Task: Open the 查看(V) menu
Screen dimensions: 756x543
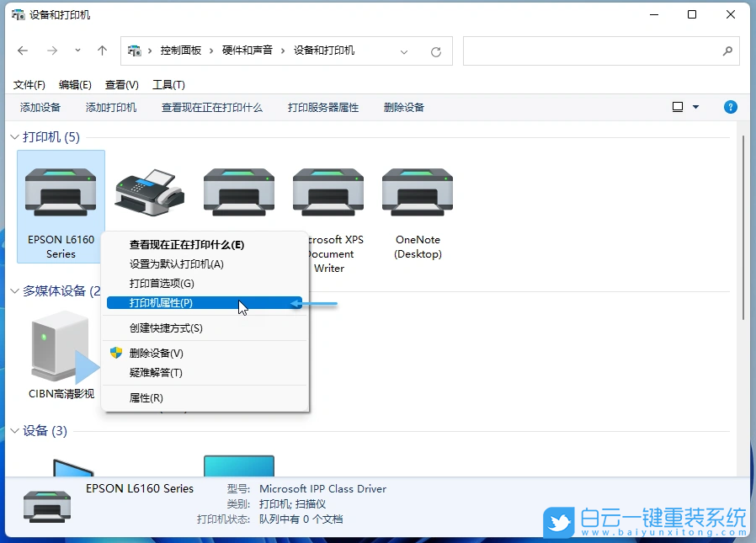Action: pos(121,84)
